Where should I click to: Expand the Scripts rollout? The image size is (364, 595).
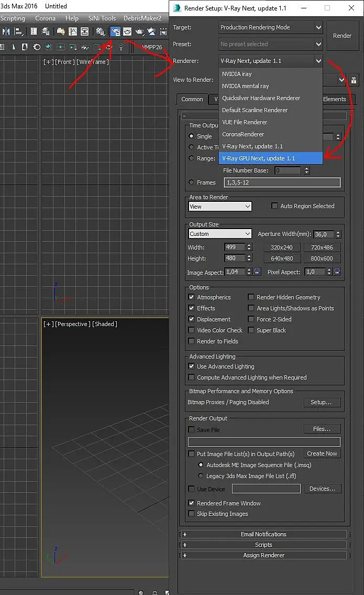coord(263,545)
